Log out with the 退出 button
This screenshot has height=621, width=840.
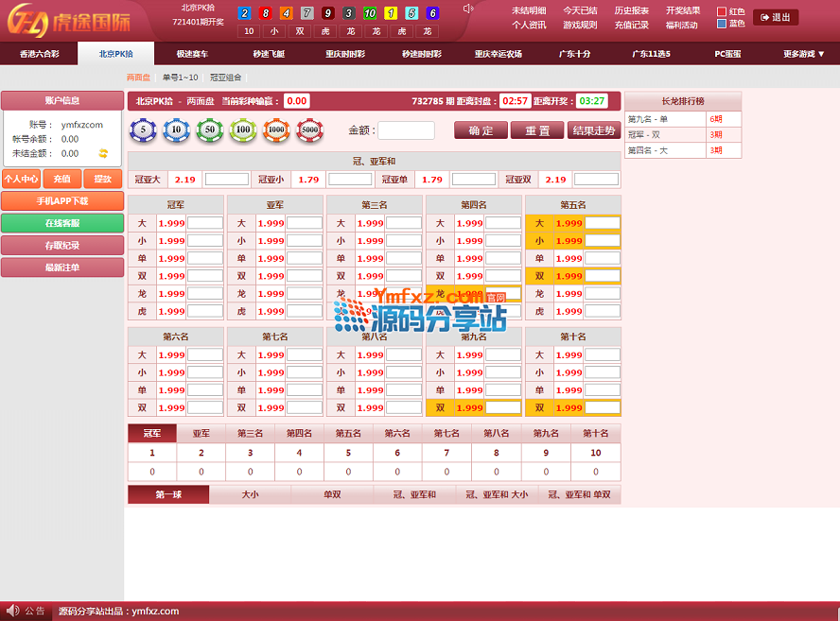[775, 17]
